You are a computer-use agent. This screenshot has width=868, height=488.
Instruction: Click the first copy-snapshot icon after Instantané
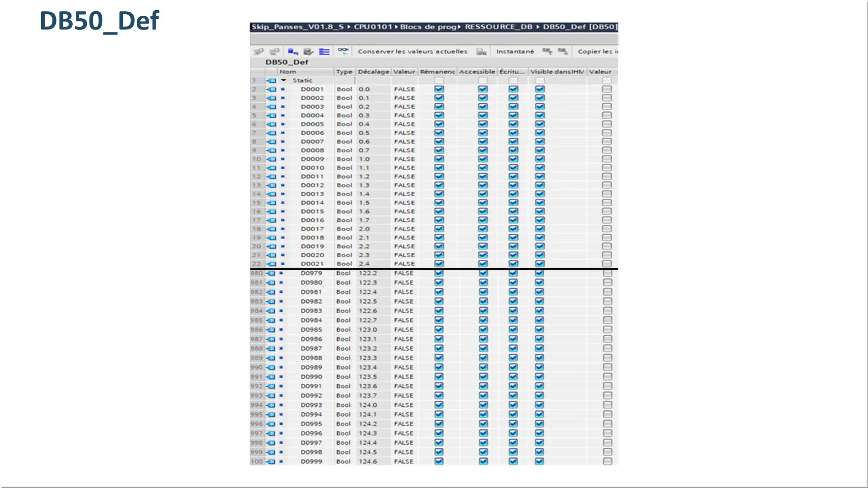pyautogui.click(x=547, y=51)
